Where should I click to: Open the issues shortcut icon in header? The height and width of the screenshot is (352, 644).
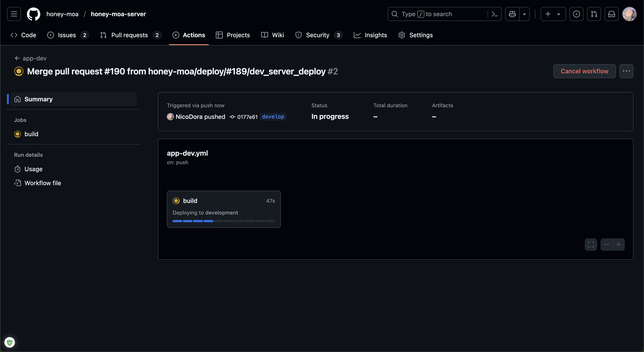(x=577, y=14)
